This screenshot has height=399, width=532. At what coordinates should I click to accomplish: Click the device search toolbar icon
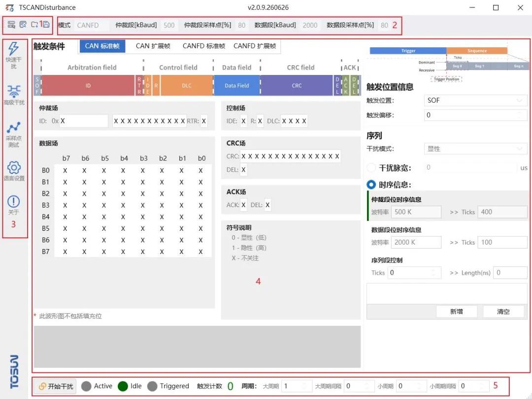[x=11, y=25]
